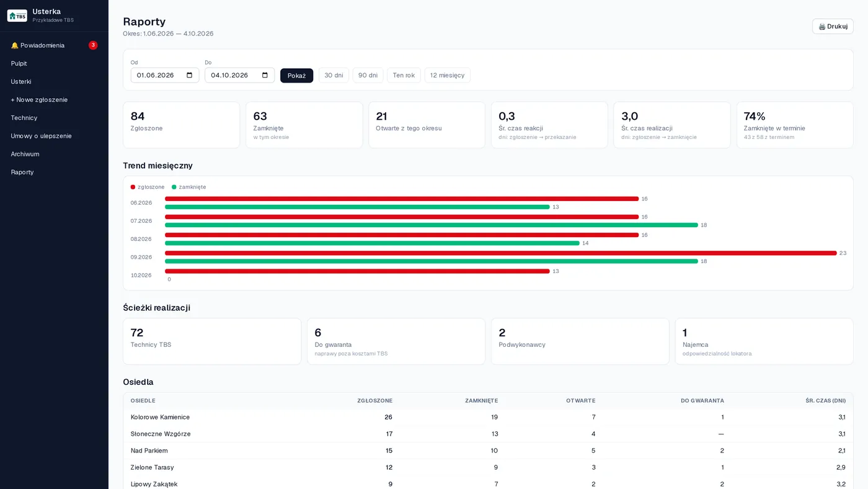Click the Zielone Tarasy row name
The height and width of the screenshot is (489, 868).
152,467
